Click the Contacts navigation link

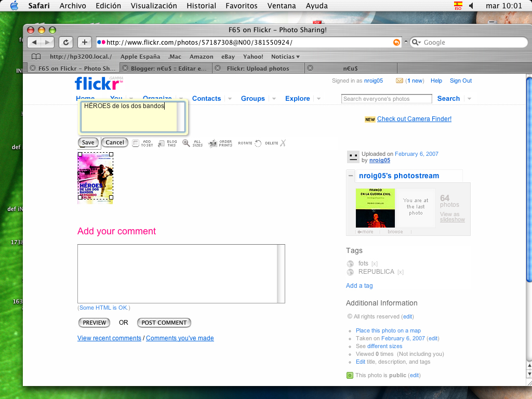click(x=206, y=99)
